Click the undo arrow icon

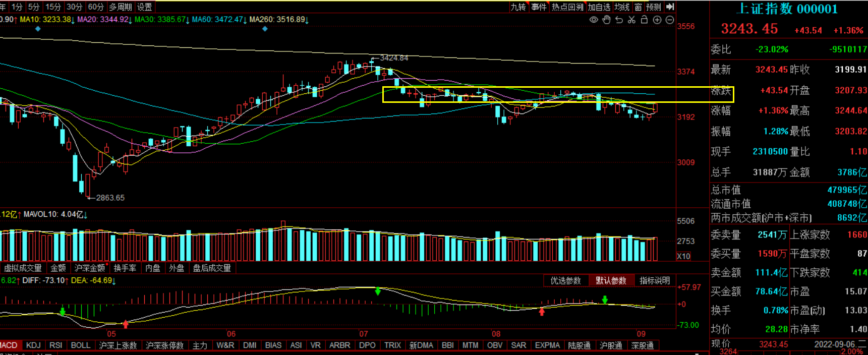pyautogui.click(x=619, y=20)
